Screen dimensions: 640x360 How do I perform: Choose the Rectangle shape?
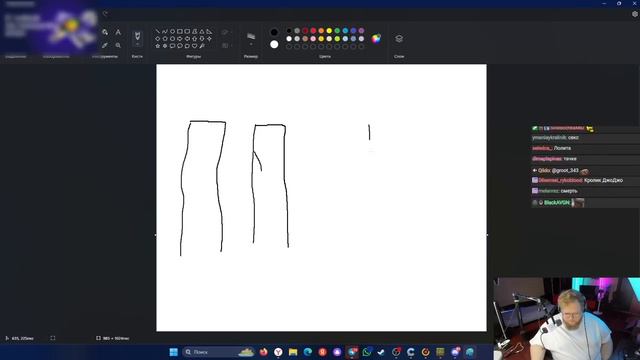pyautogui.click(x=180, y=31)
